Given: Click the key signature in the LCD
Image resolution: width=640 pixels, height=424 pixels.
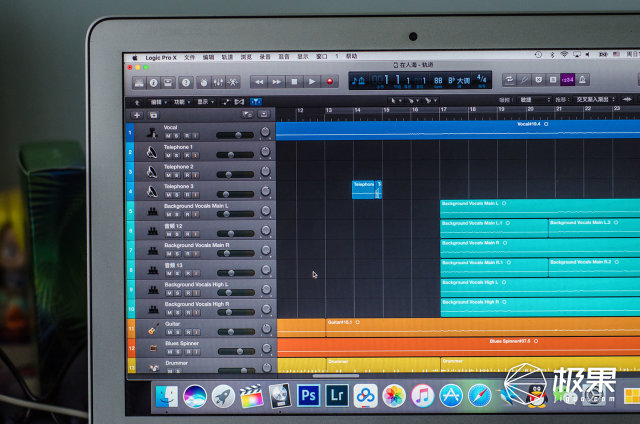Looking at the screenshot, I should click(459, 80).
